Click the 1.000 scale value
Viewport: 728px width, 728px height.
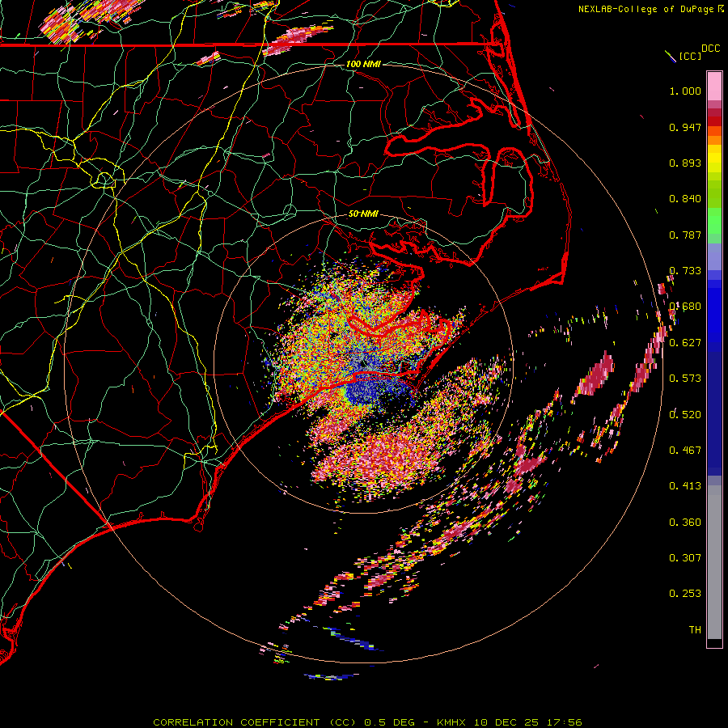coord(685,91)
